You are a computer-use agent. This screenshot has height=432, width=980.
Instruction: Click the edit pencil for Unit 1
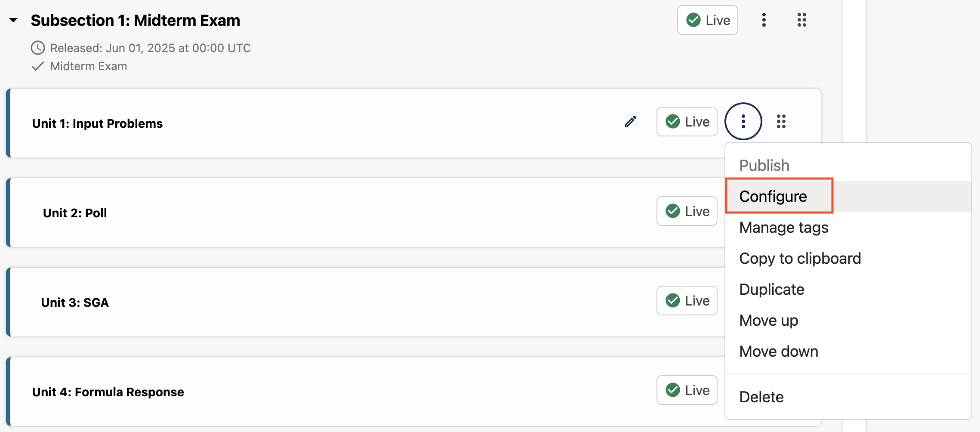[631, 122]
